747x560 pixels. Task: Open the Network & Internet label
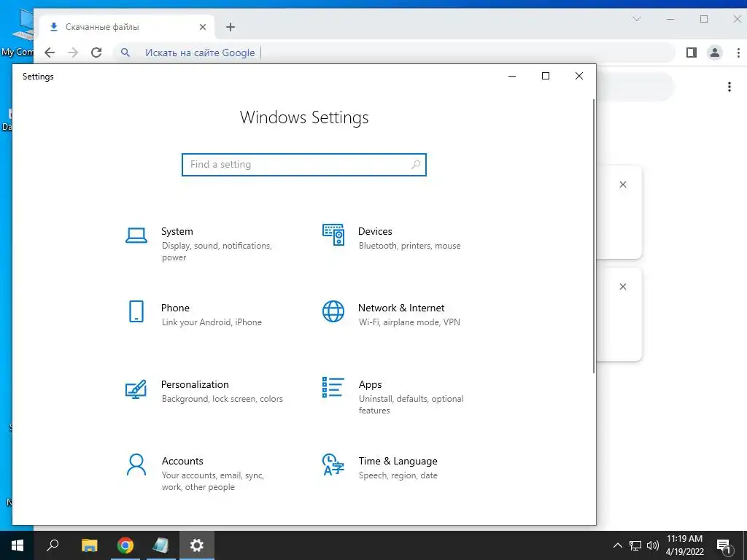point(401,308)
